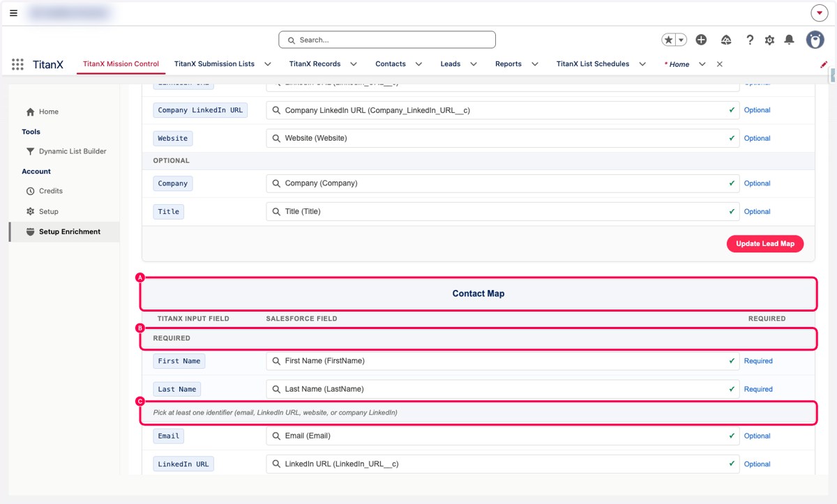Viewport: 837px width, 504px height.
Task: Open the TitanX Records tab
Action: 315,64
